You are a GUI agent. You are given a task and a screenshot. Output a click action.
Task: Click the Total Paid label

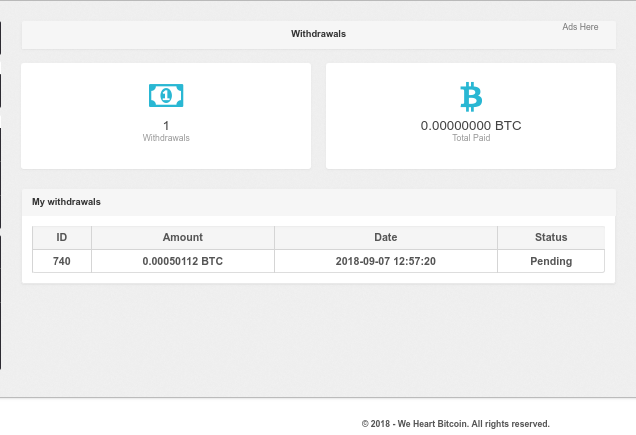(x=471, y=138)
